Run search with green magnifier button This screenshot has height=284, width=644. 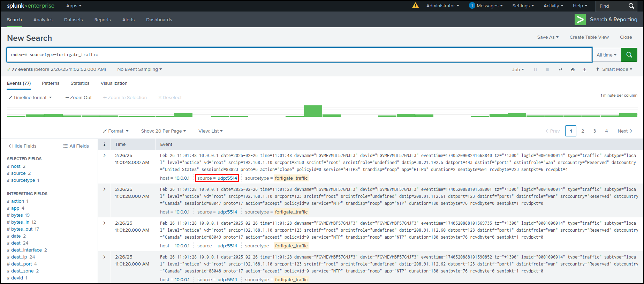coord(629,55)
